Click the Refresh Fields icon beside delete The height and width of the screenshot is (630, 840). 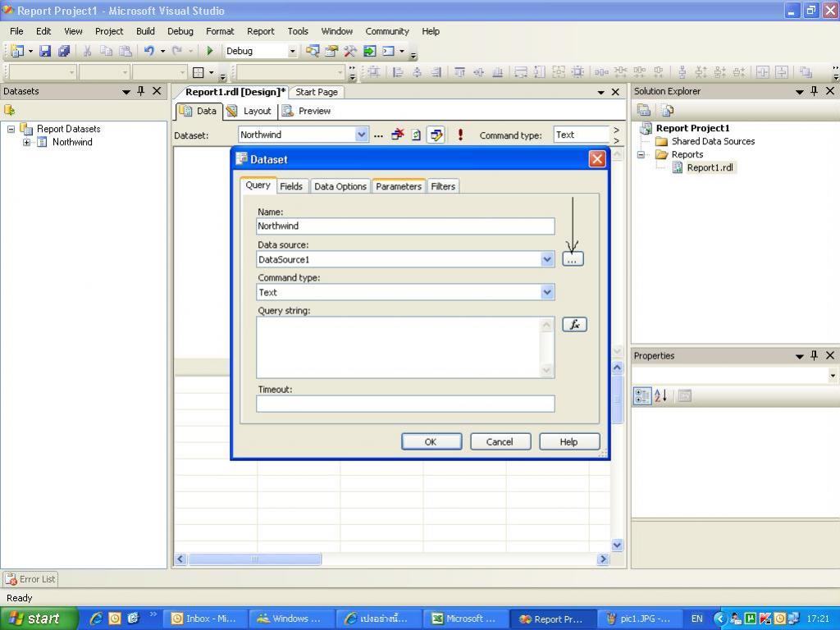coord(416,135)
